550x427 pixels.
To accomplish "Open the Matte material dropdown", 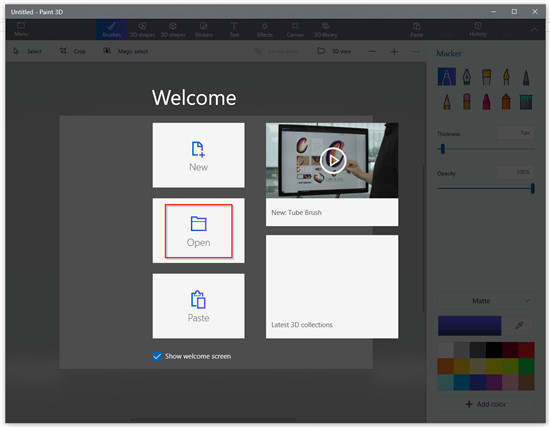I will [x=486, y=301].
